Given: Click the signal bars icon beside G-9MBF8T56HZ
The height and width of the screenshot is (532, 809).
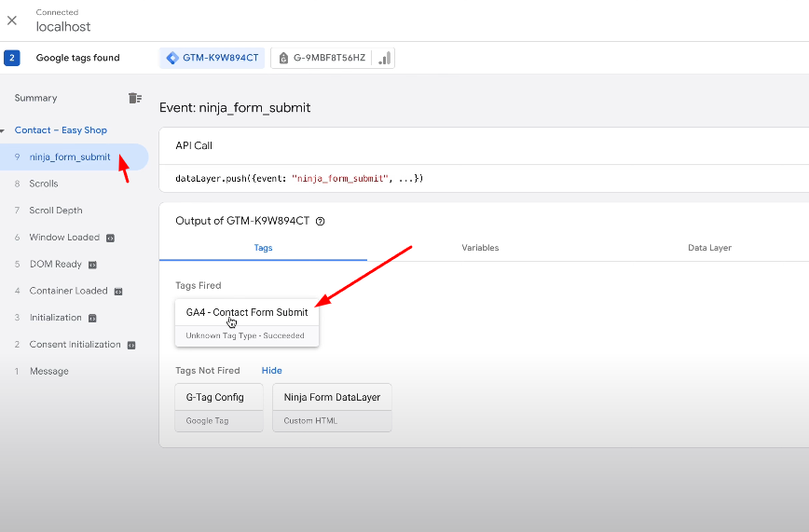Looking at the screenshot, I should pyautogui.click(x=384, y=58).
